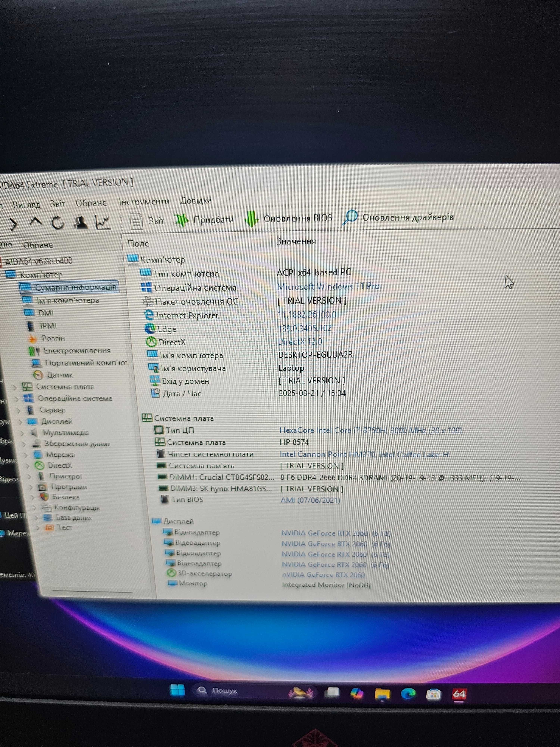The image size is (560, 747).
Task: Select the DMI tree item
Action: click(x=46, y=313)
